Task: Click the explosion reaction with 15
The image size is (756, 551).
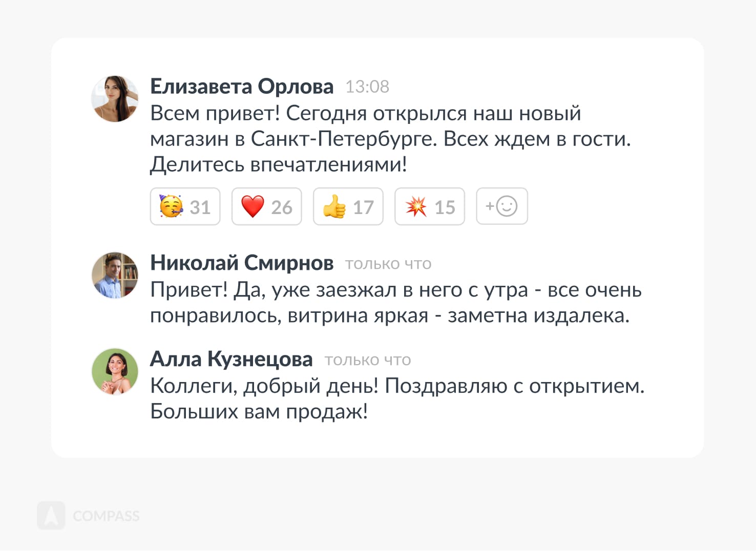Action: pos(429,207)
